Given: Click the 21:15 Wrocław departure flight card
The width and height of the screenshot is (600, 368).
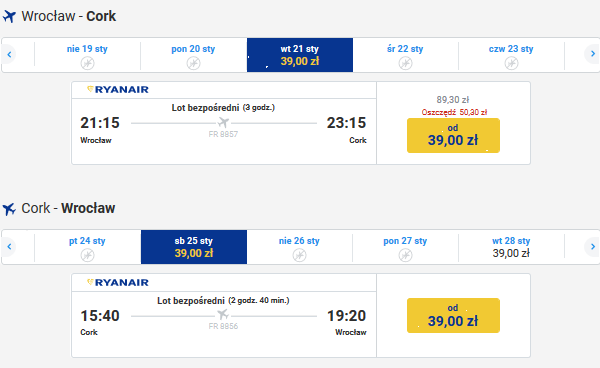Looking at the screenshot, I should point(224,123).
